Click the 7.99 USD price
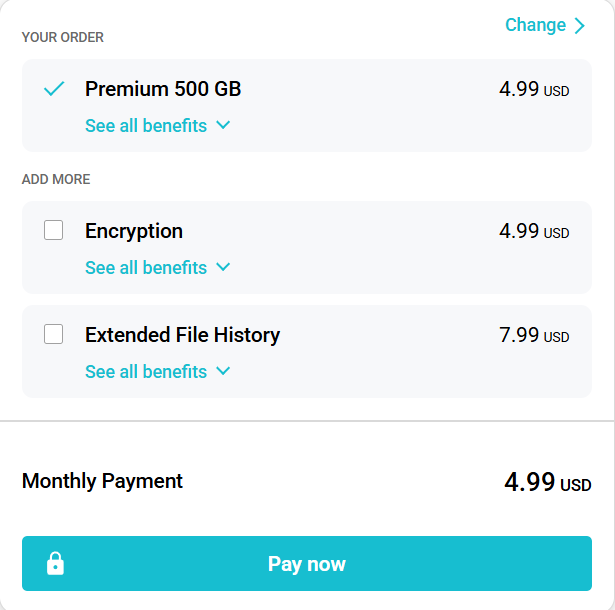This screenshot has height=610, width=615. point(534,335)
